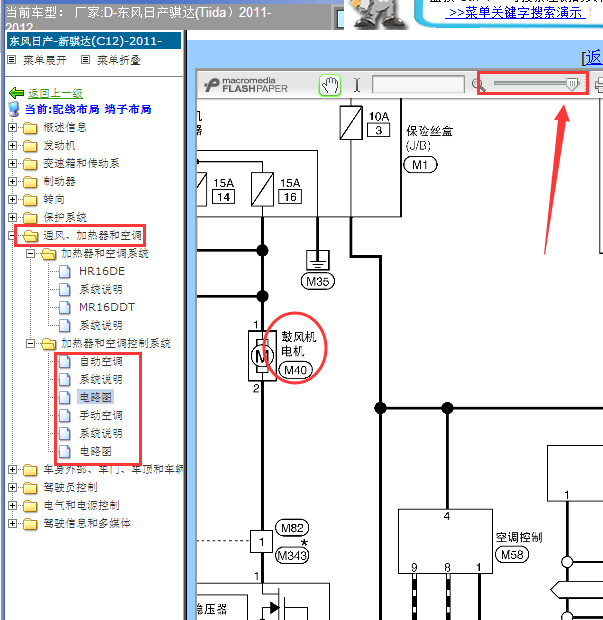Select the 通风、加热器和空调 folder
603x620 pixels.
[92, 236]
